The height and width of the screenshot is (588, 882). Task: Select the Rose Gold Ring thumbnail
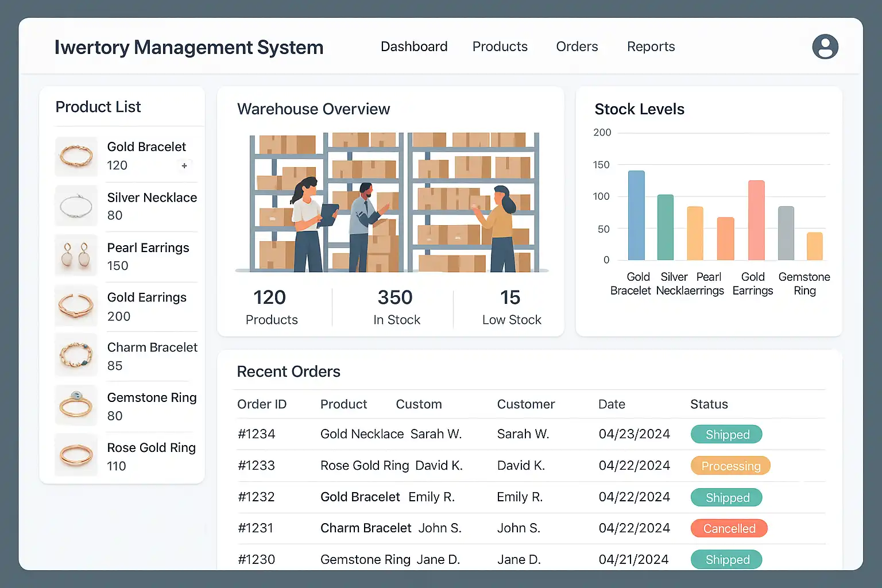[76, 455]
